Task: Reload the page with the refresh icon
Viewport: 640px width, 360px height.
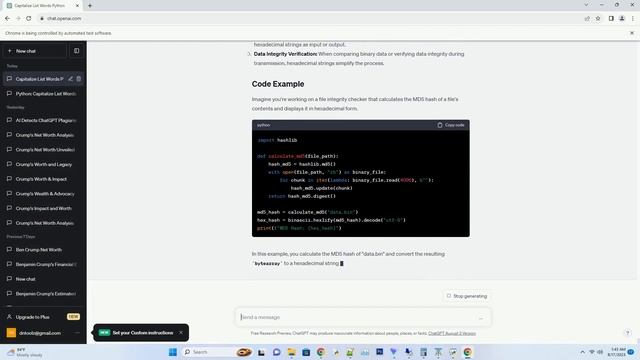Action: (x=29, y=18)
